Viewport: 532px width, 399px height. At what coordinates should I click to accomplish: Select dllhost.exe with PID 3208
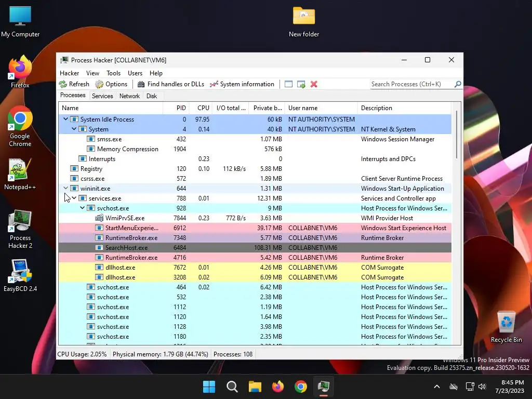pos(255,277)
